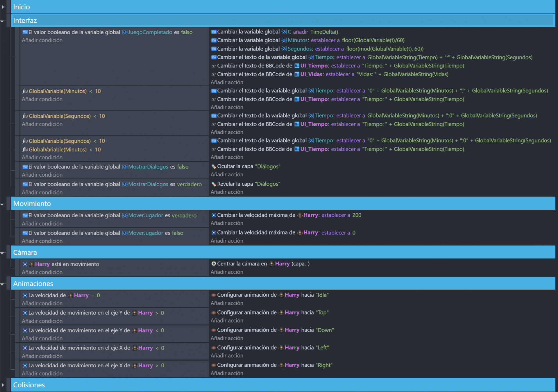Viewport: 558px width, 392px height.
Task: Select the Cámara group header
Action: click(283, 252)
